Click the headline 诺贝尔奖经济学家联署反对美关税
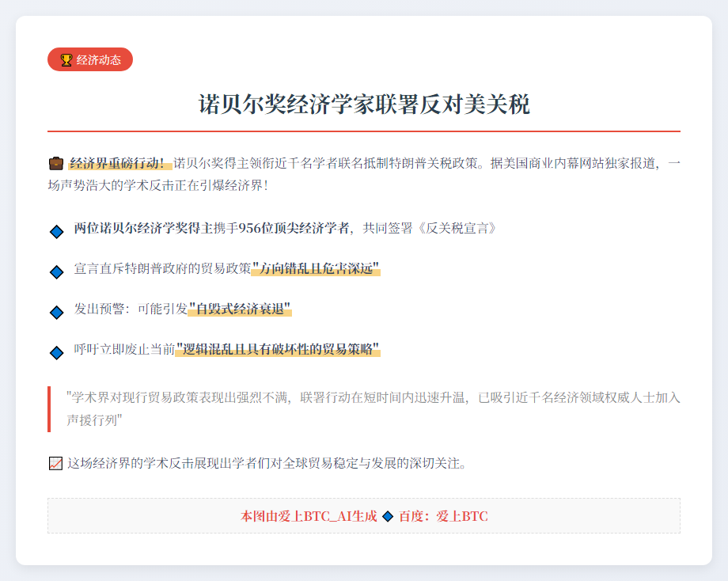Viewport: 728px width, 581px height. [x=364, y=104]
